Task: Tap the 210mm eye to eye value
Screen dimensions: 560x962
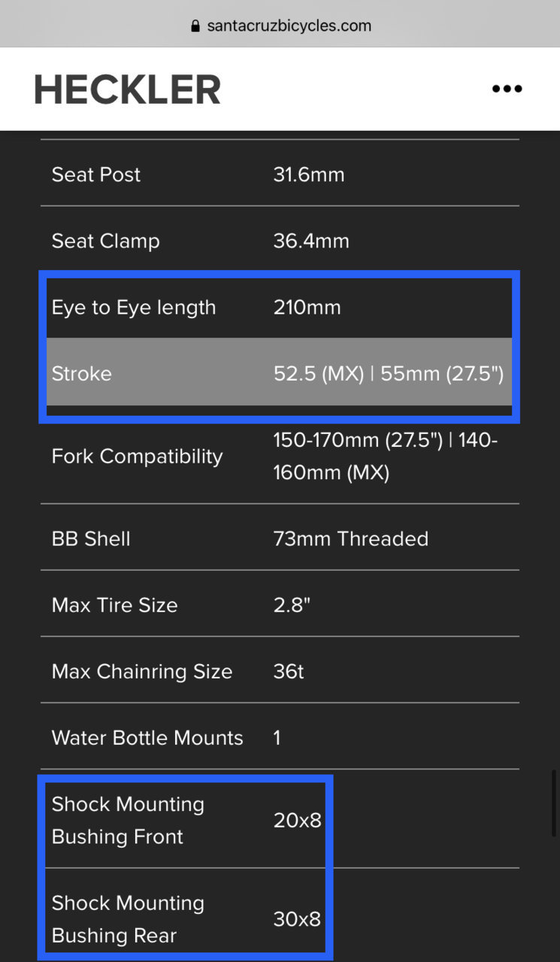Action: (x=307, y=307)
